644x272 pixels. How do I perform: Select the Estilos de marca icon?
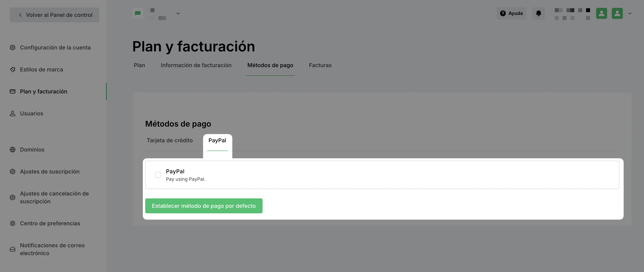click(13, 69)
